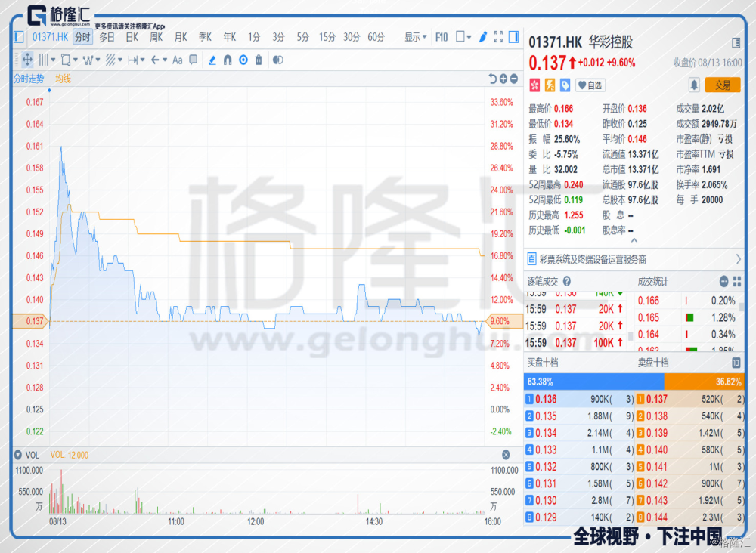This screenshot has height=553, width=756.
Task: Enable the magnet snap tool
Action: tap(228, 60)
